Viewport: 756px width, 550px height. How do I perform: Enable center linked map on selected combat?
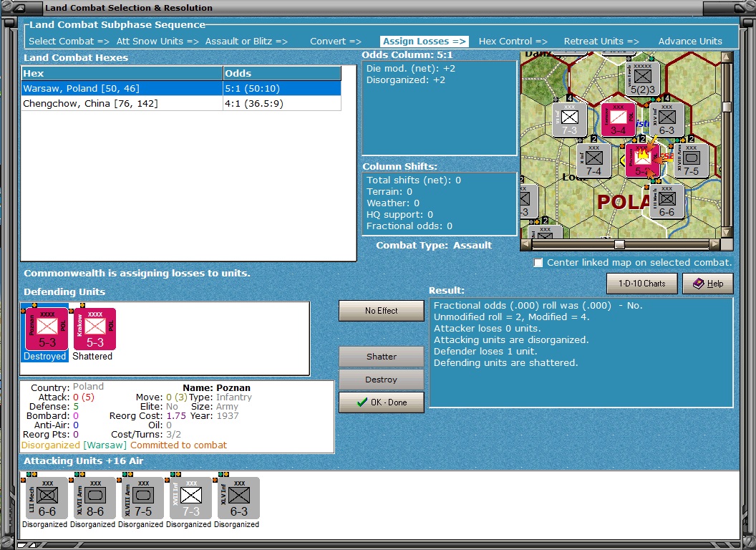[538, 262]
